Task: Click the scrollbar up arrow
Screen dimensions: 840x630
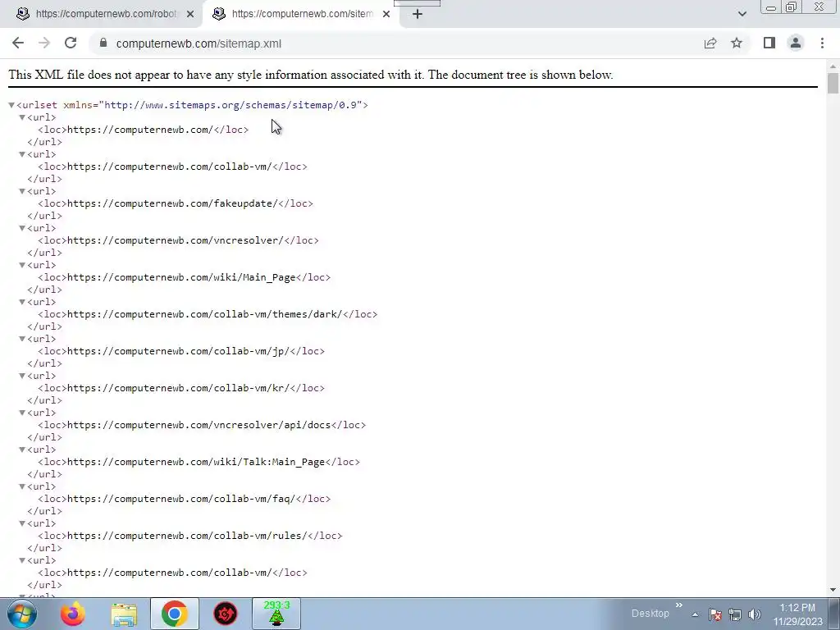Action: pos(833,66)
